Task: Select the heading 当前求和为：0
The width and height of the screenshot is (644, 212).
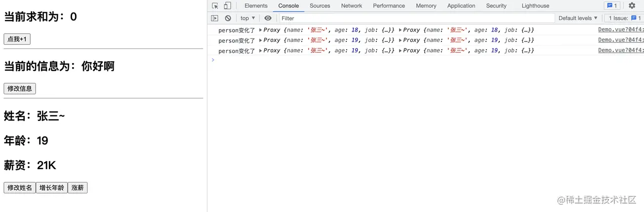Action: [x=40, y=17]
